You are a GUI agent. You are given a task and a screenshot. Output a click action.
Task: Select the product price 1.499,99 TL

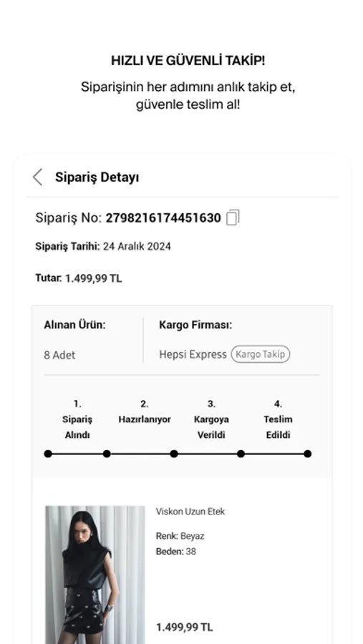pos(185,628)
